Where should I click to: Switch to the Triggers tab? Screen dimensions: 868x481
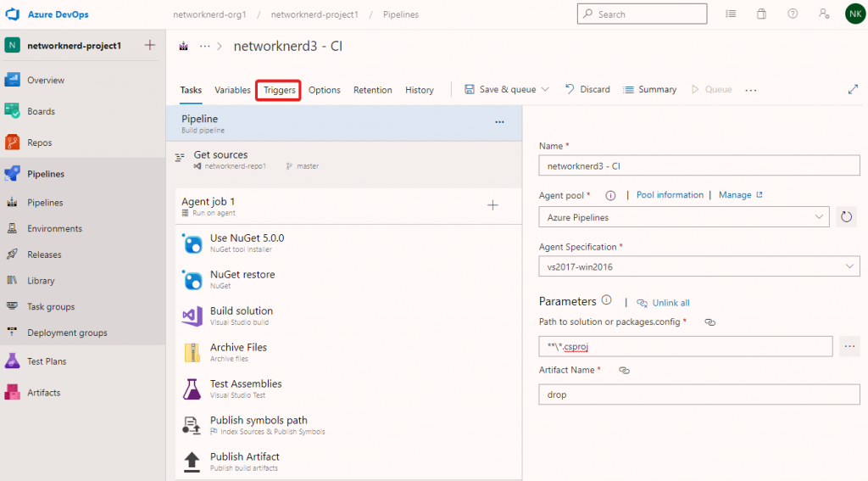[x=279, y=90]
